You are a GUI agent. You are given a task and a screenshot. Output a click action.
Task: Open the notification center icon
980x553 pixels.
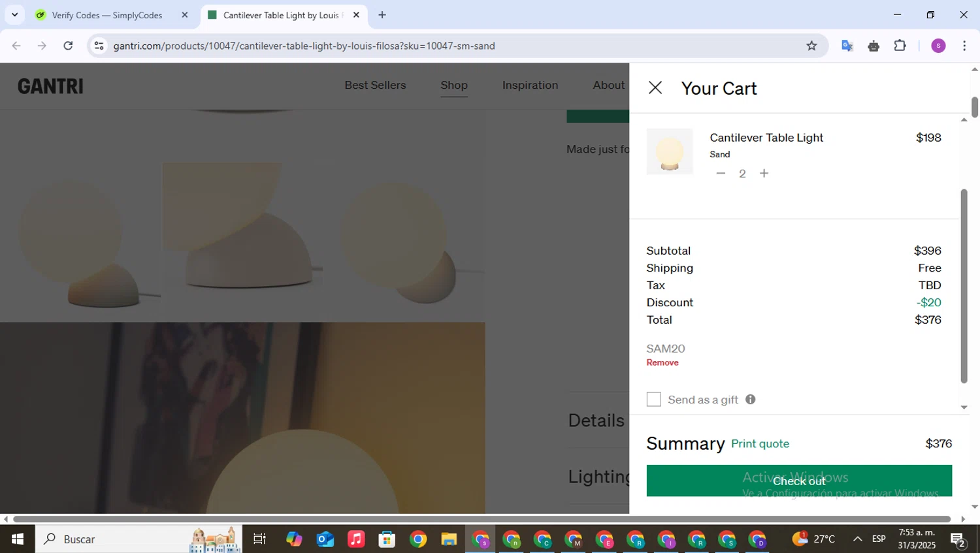coord(958,539)
